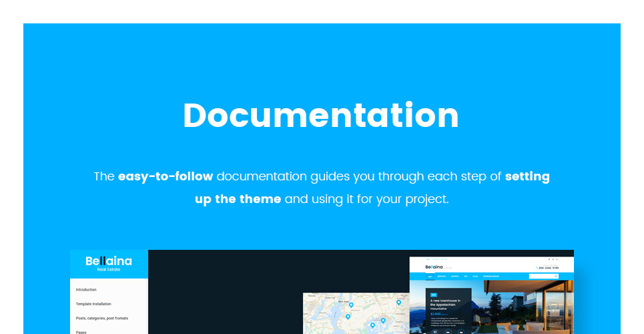Click the map pin beside New York label
The image size is (644, 334).
click(351, 305)
